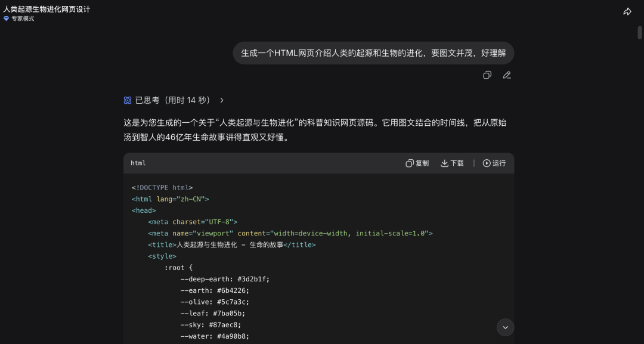The height and width of the screenshot is (344, 644).
Task: Edit the user message with the pencil icon
Action: tap(507, 75)
